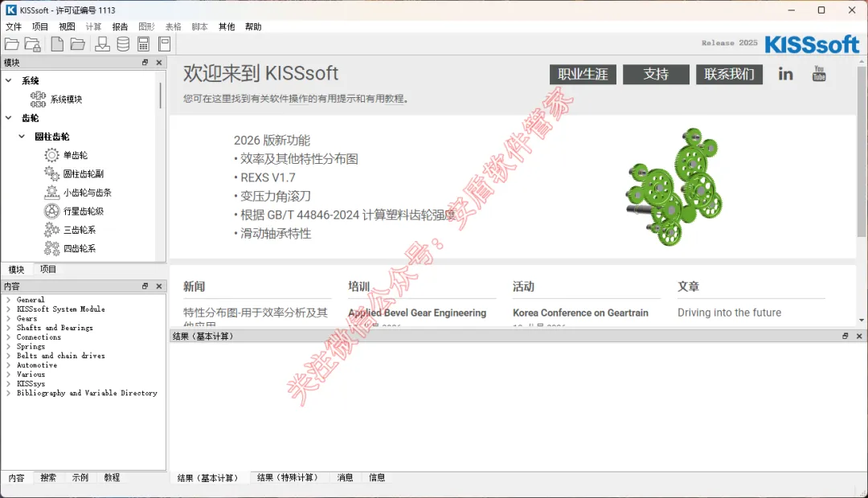This screenshot has height=498, width=868.
Task: Select KISSsys in content tree
Action: [x=31, y=383]
